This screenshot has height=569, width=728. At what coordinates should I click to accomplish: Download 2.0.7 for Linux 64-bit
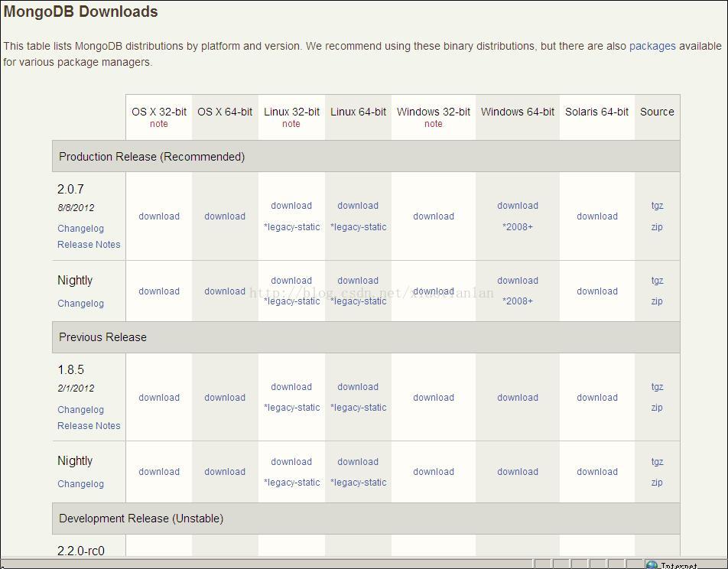tap(358, 206)
